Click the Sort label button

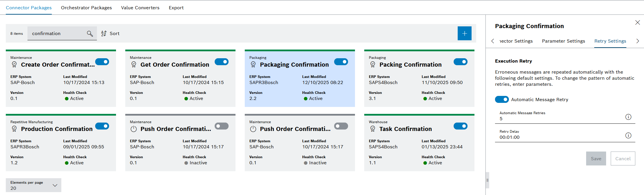(115, 34)
